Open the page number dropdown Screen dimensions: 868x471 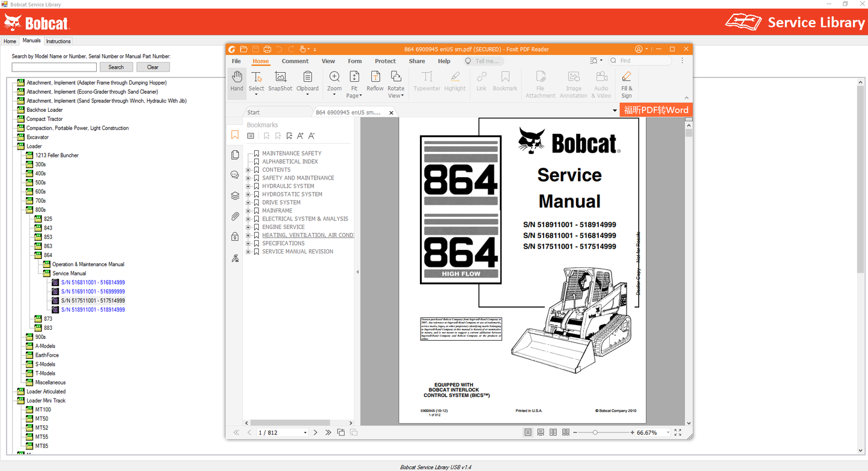point(305,433)
